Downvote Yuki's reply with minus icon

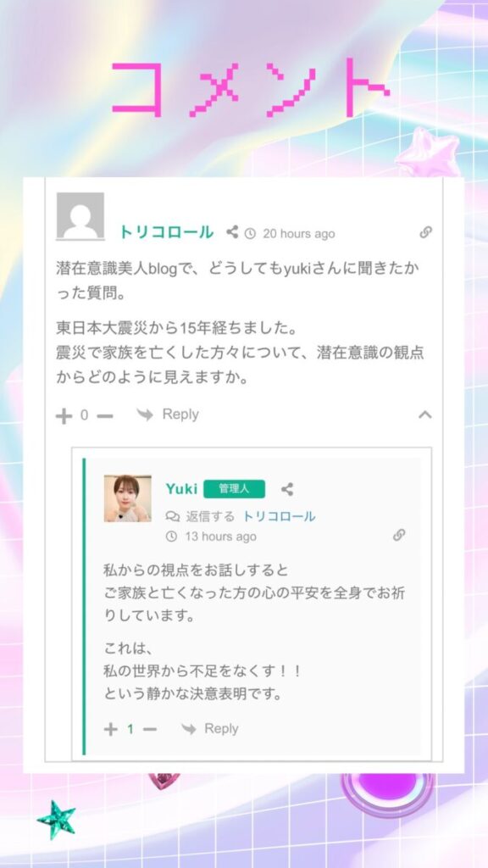pos(149,730)
